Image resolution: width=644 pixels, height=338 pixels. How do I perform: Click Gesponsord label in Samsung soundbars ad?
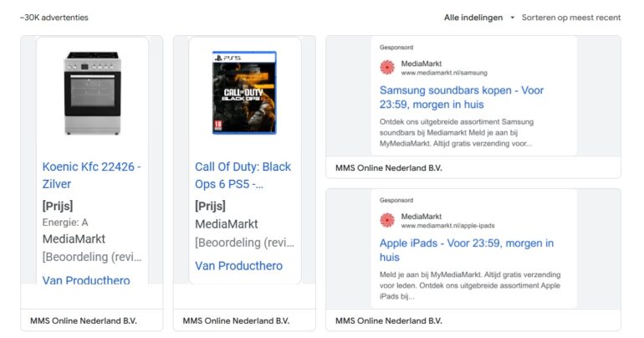click(x=396, y=47)
